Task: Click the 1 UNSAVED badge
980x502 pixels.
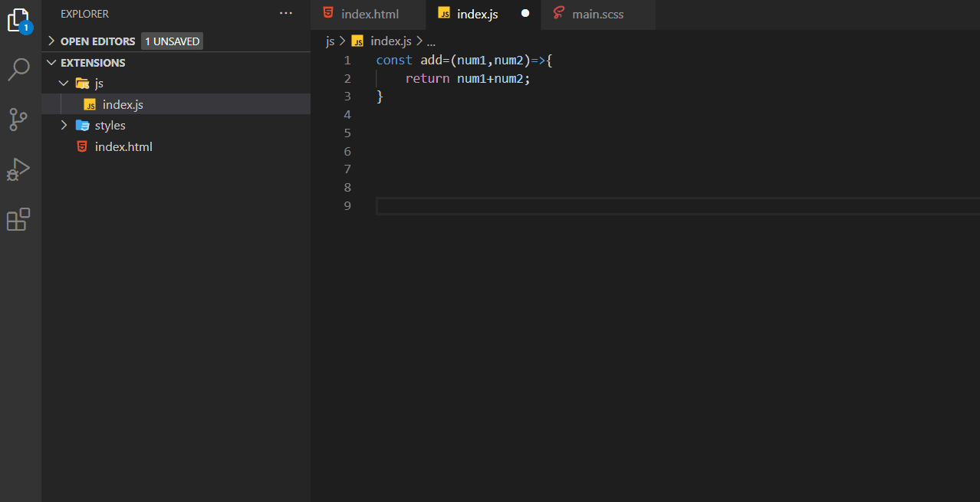Action: click(x=171, y=41)
